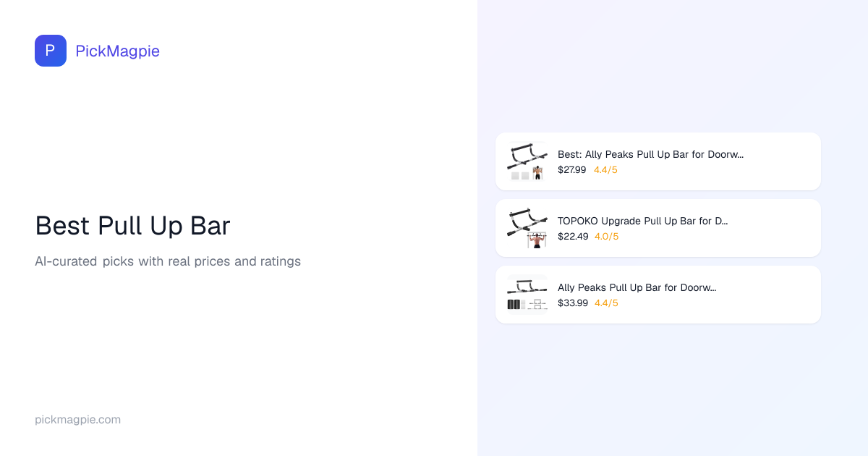Open the pickmagpie.com footer link
Screen dimensions: 868x456
point(77,420)
